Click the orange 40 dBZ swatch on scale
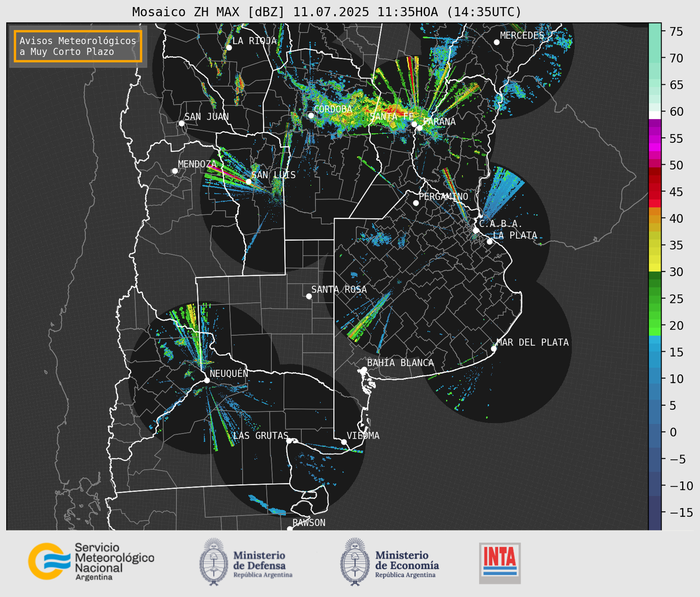Image resolution: width=700 pixels, height=597 pixels. 655,219
